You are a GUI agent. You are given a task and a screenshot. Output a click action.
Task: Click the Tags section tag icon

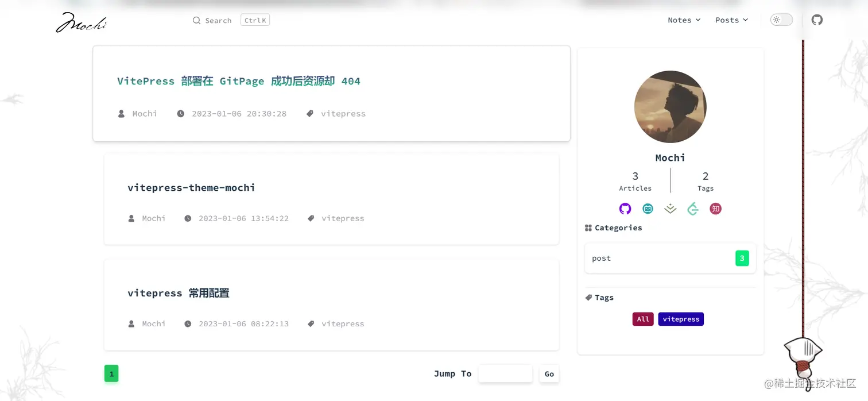tap(588, 298)
